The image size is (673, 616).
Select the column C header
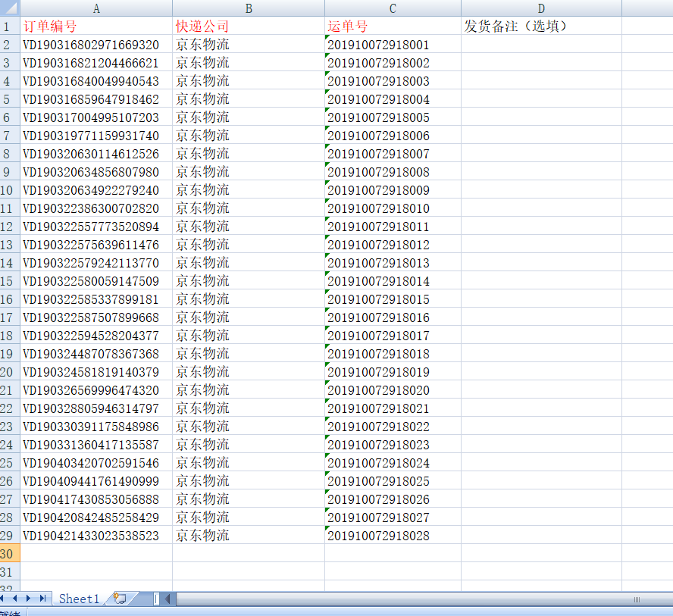click(393, 8)
